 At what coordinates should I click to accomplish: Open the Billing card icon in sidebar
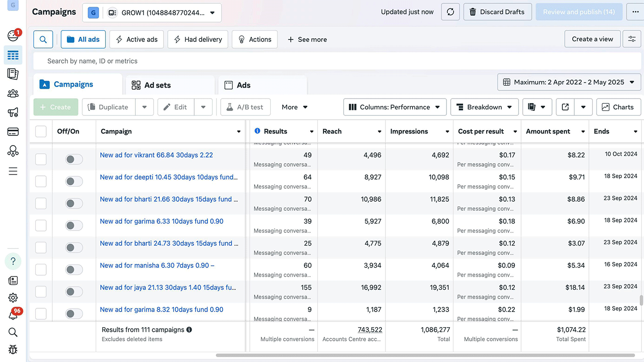[x=13, y=132]
